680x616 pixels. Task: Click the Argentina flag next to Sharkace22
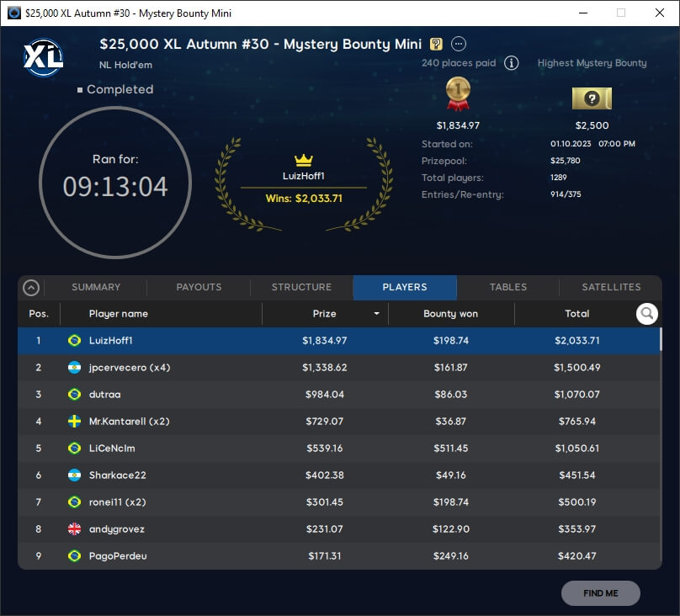point(75,475)
